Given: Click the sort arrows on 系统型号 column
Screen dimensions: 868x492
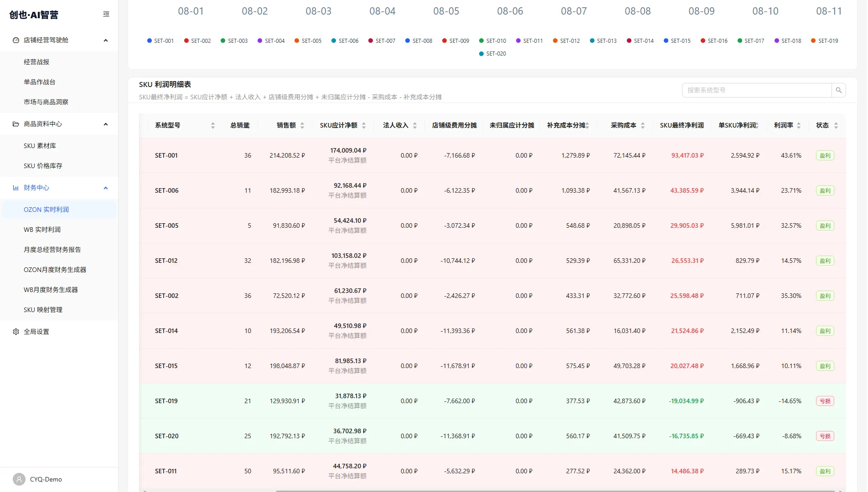Looking at the screenshot, I should (213, 125).
